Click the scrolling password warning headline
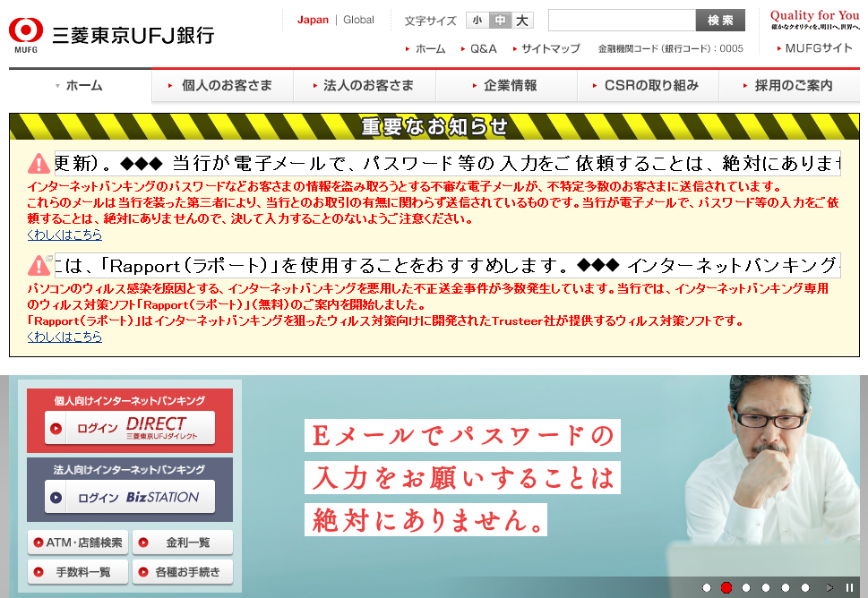 tap(447, 163)
